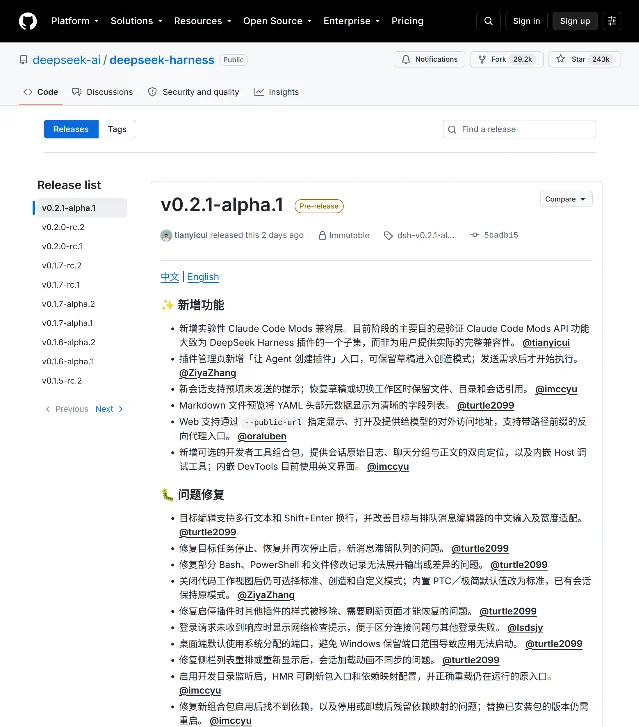Expand the Enterprise menu

point(351,21)
